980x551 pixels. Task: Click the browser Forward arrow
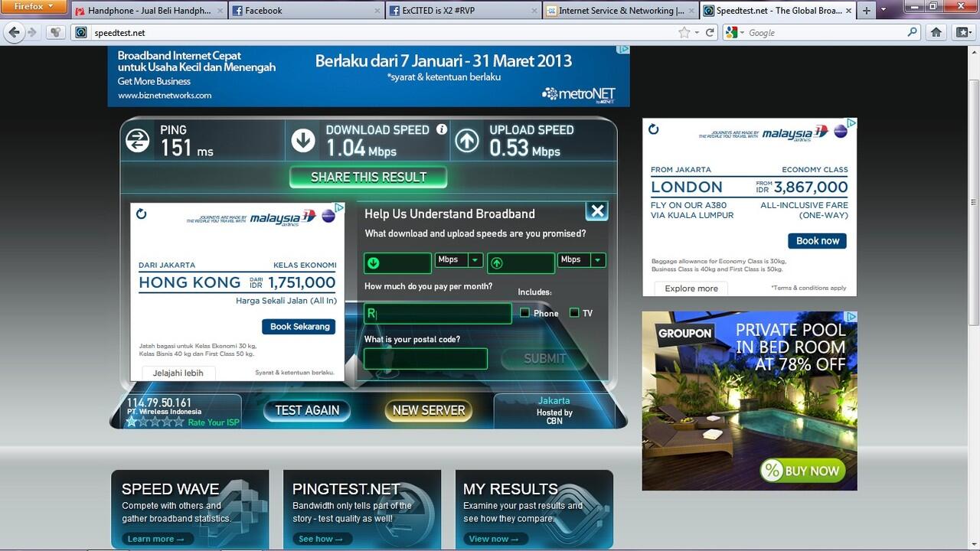(x=32, y=32)
